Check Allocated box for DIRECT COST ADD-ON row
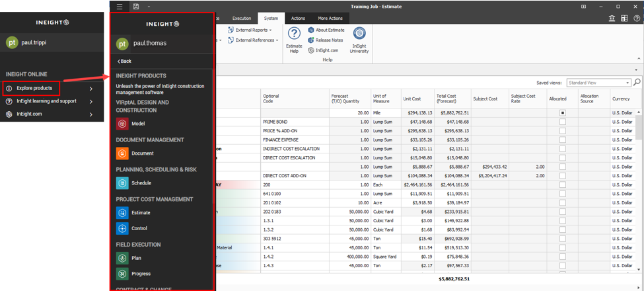The height and width of the screenshot is (291, 644). point(563,175)
